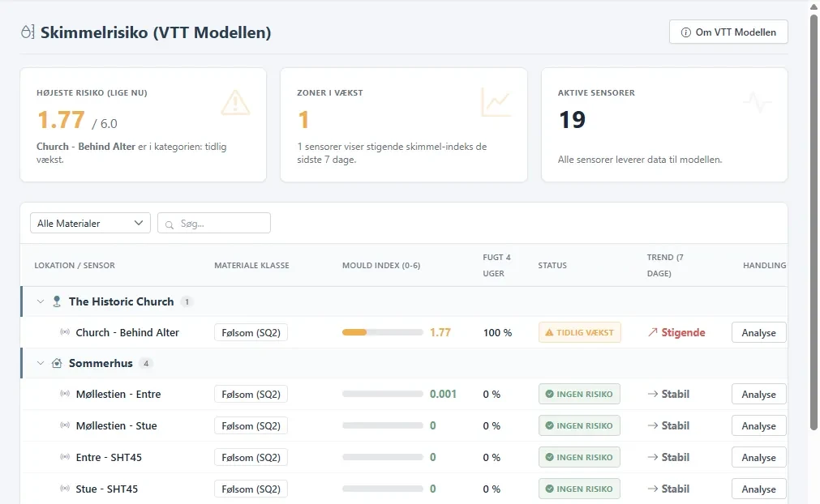Open Analyse for Church - Behind Alter
The image size is (820, 504).
tap(759, 333)
